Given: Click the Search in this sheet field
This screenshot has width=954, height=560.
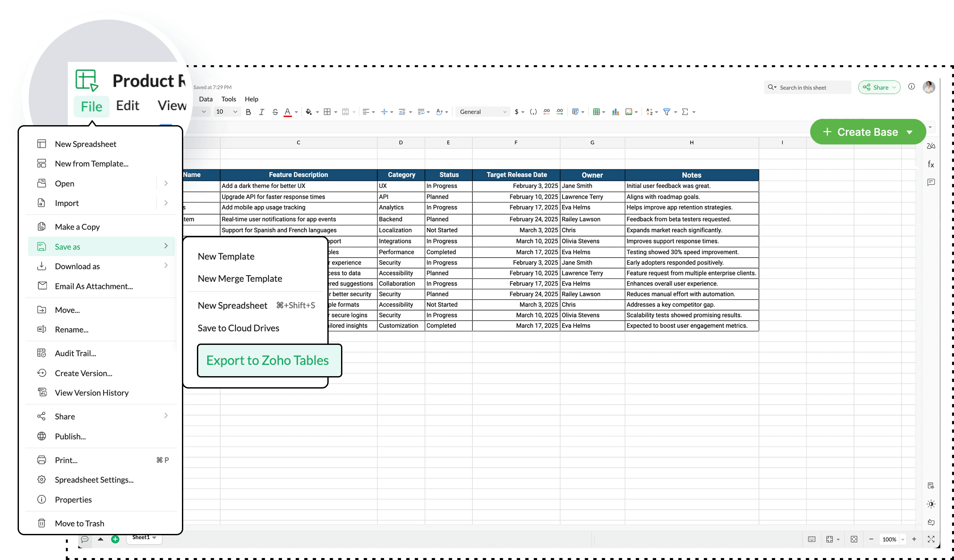Looking at the screenshot, I should (x=808, y=87).
